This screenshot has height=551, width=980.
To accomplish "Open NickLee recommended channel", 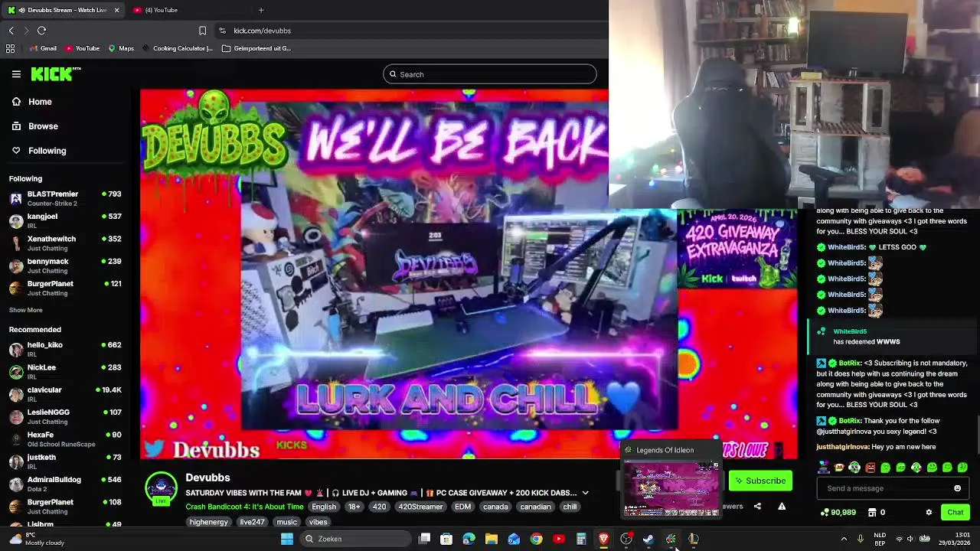I will tap(66, 371).
